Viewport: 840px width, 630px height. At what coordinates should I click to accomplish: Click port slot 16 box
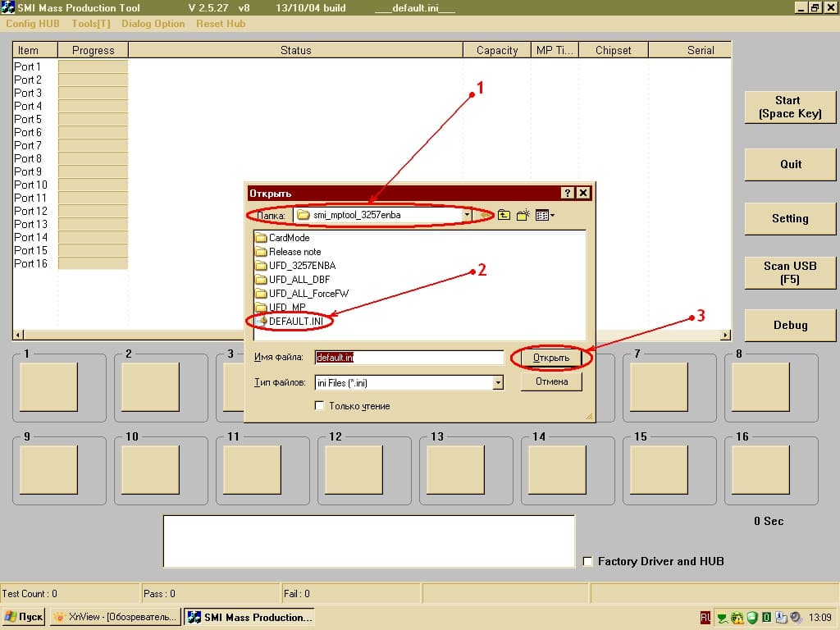coord(760,470)
